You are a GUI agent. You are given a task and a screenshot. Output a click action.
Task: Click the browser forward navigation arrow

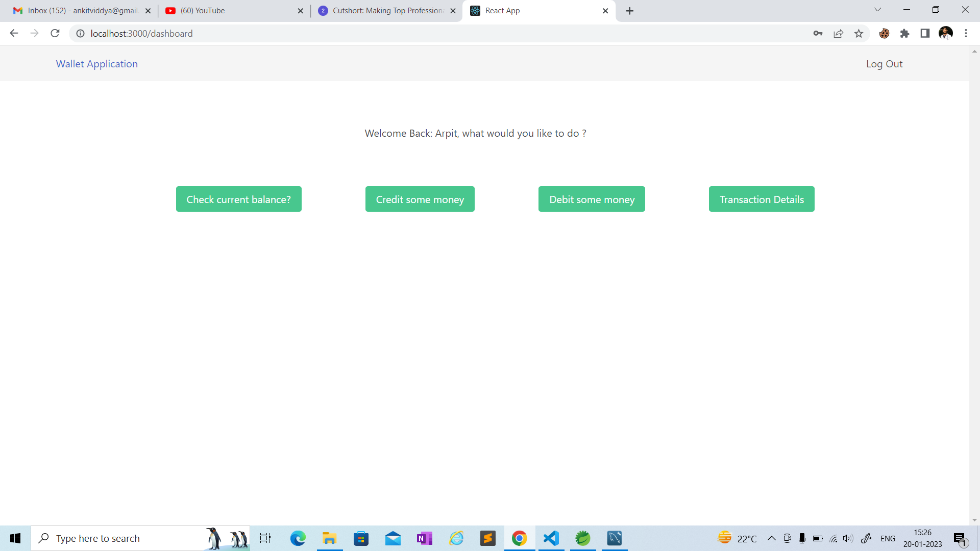point(34,34)
